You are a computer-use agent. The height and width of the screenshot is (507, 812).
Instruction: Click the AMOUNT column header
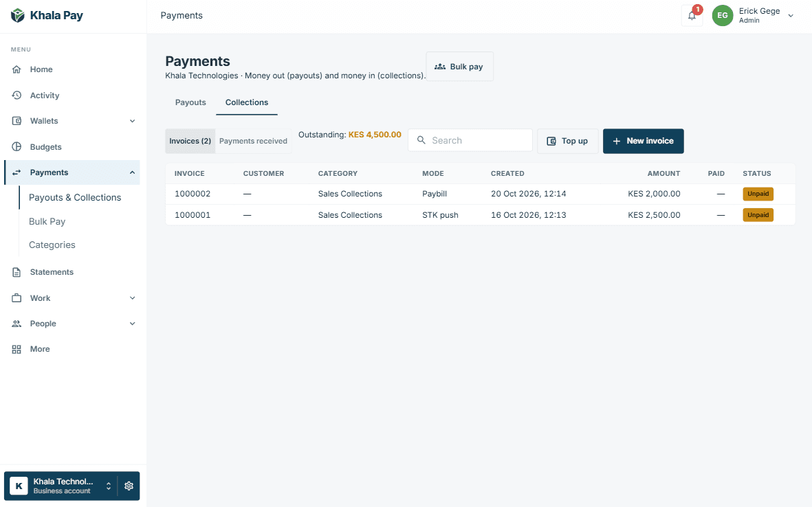pyautogui.click(x=664, y=173)
